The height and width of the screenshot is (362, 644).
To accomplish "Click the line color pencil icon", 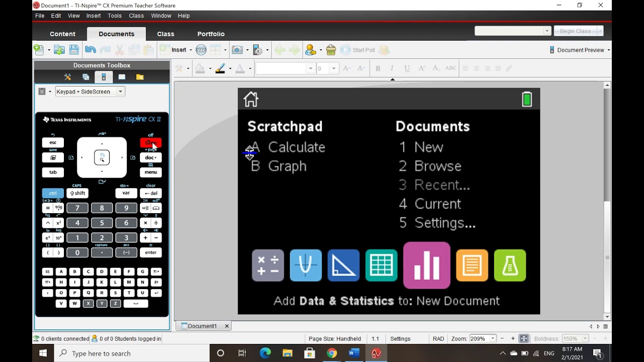I will click(x=220, y=68).
